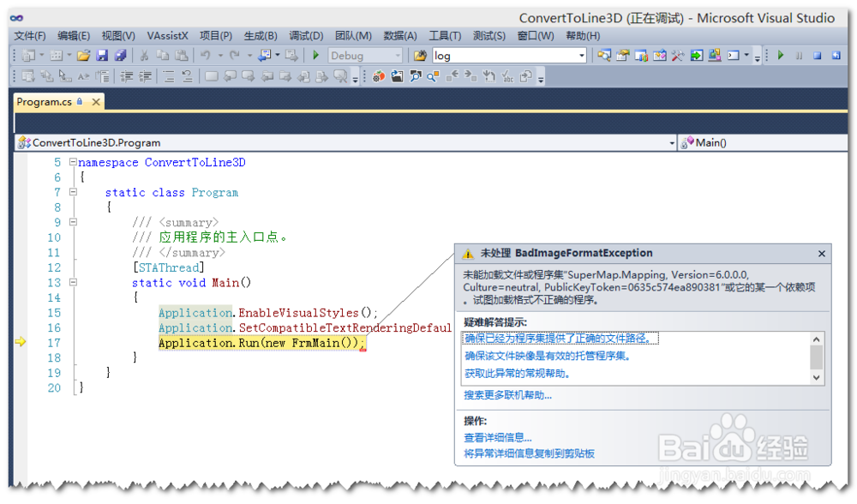Screen dimensions: 857x504
Task: Collapse the summary comment block on line 9
Action: (73, 222)
